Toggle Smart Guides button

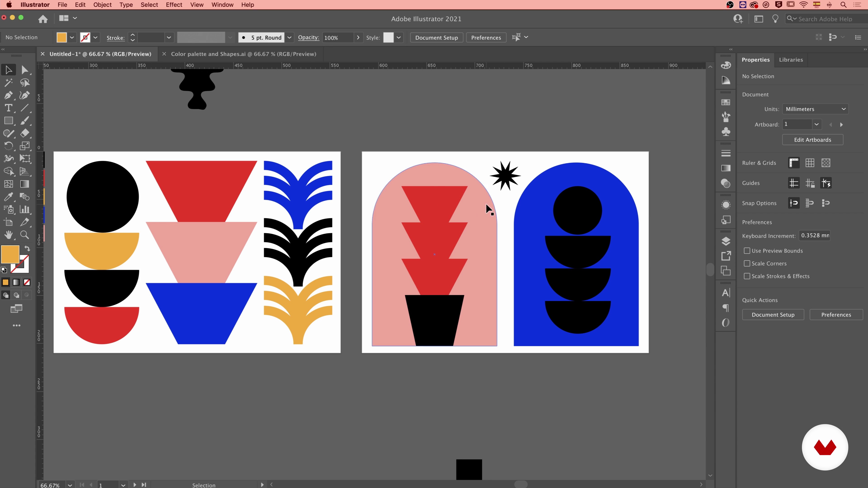click(826, 183)
